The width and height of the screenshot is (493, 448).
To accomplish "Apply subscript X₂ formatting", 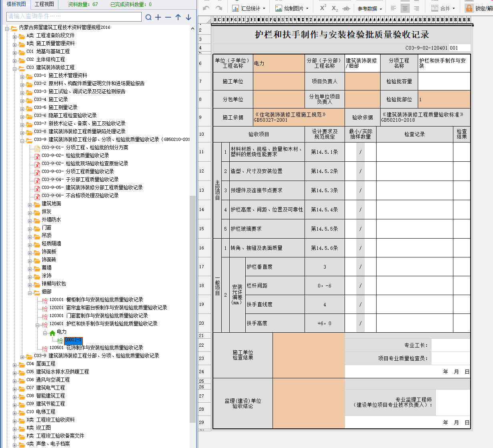I will coord(335,8).
